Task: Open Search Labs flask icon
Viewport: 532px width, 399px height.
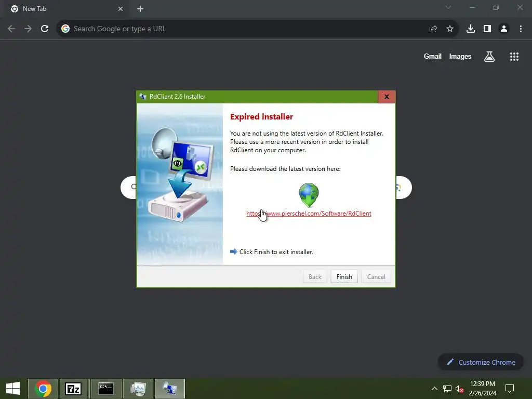Action: (489, 56)
